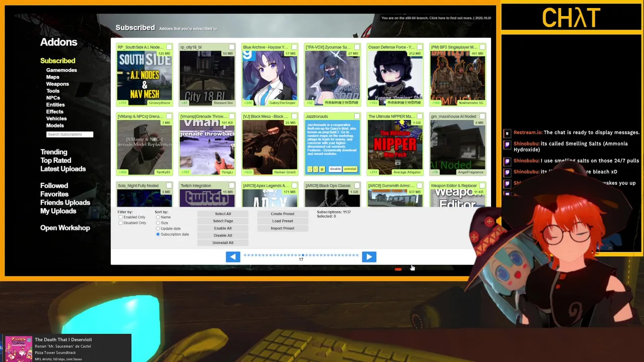Filter subscriptions by Weapons
The height and width of the screenshot is (362, 644).
pos(57,84)
